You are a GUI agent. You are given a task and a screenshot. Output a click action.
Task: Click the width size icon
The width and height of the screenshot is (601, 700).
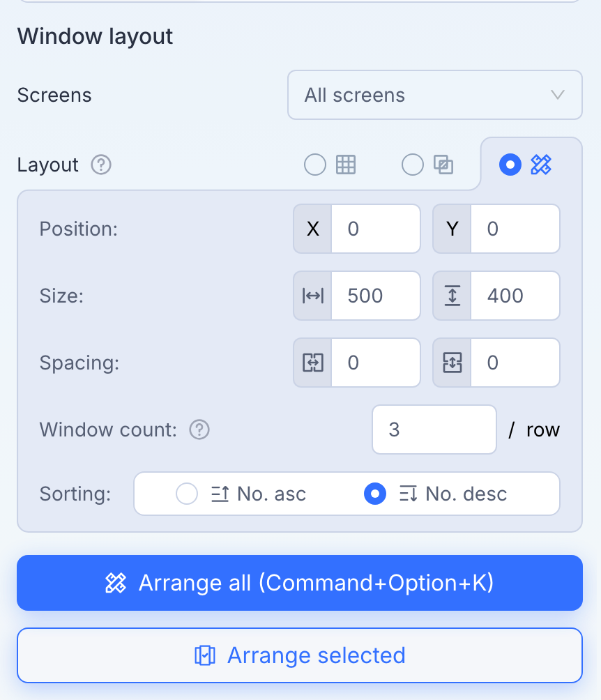pyautogui.click(x=312, y=296)
